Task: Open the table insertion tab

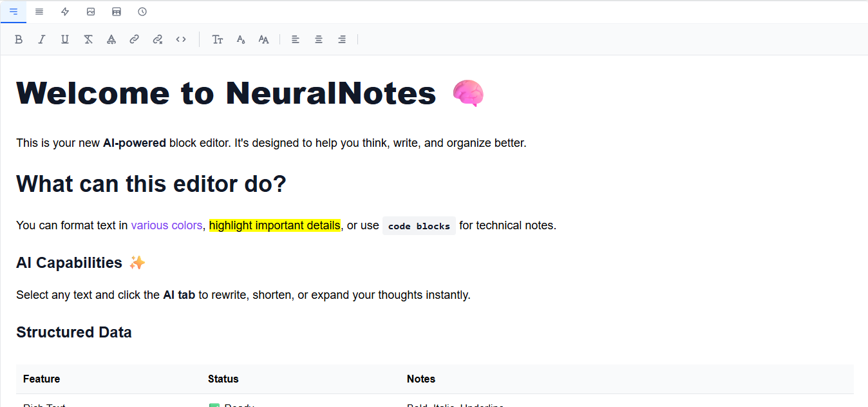Action: (x=116, y=12)
